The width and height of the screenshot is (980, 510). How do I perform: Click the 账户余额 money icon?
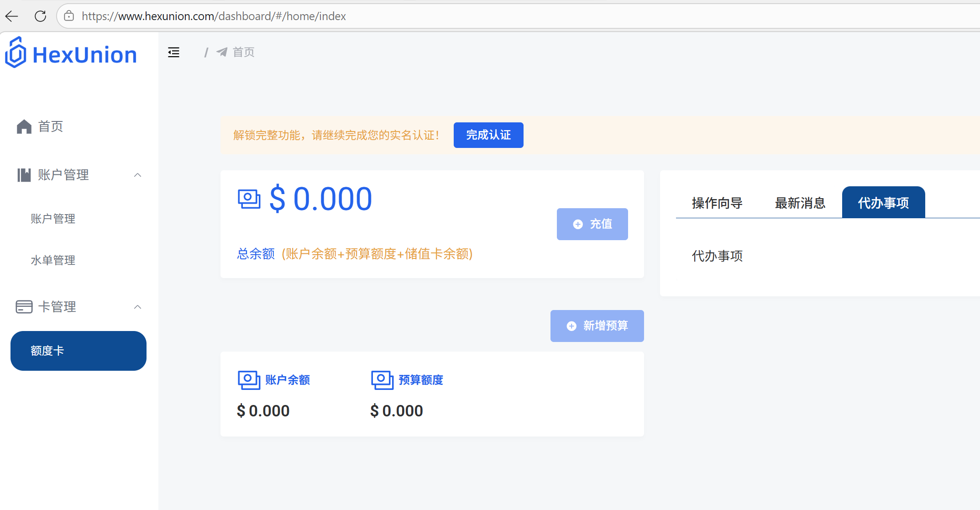click(249, 380)
